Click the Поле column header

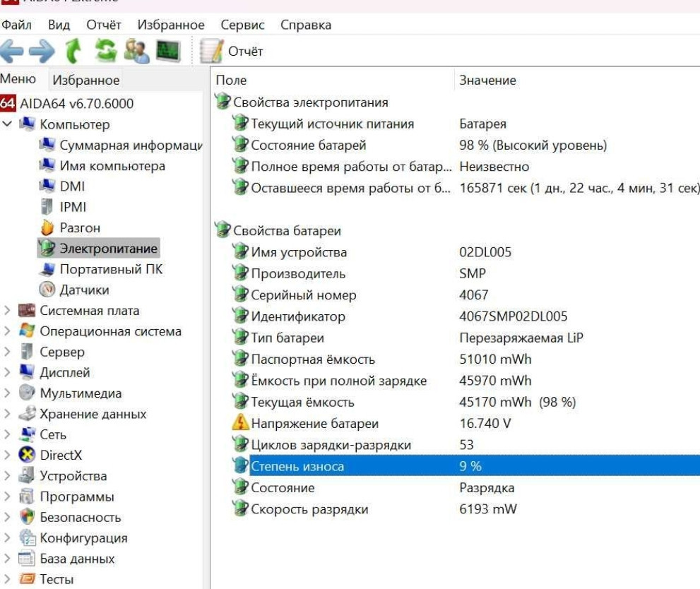[x=231, y=81]
